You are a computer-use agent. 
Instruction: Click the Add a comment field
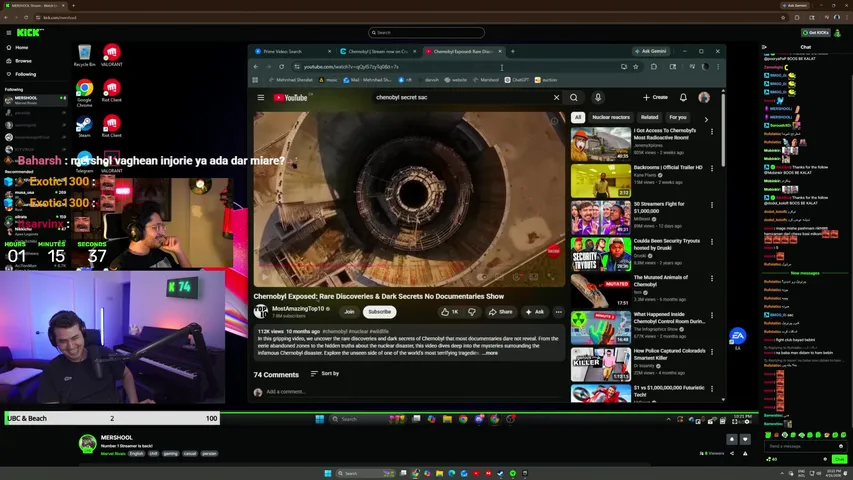413,392
